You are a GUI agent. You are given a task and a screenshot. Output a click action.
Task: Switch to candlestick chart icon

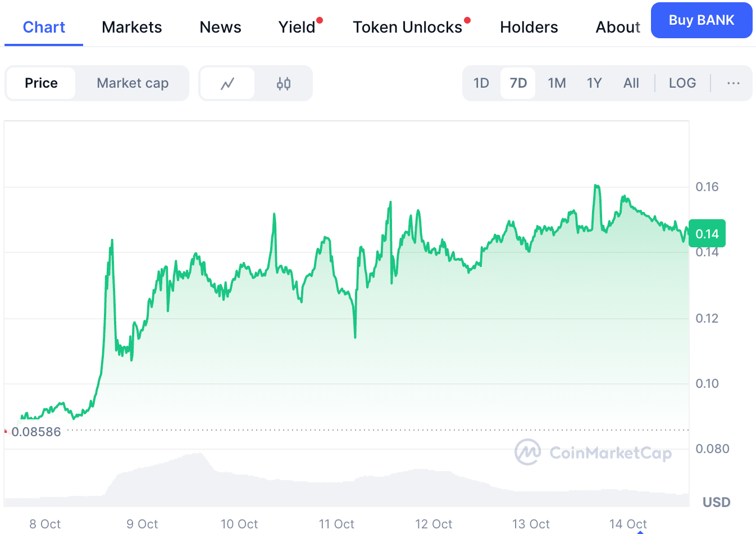[x=284, y=84]
